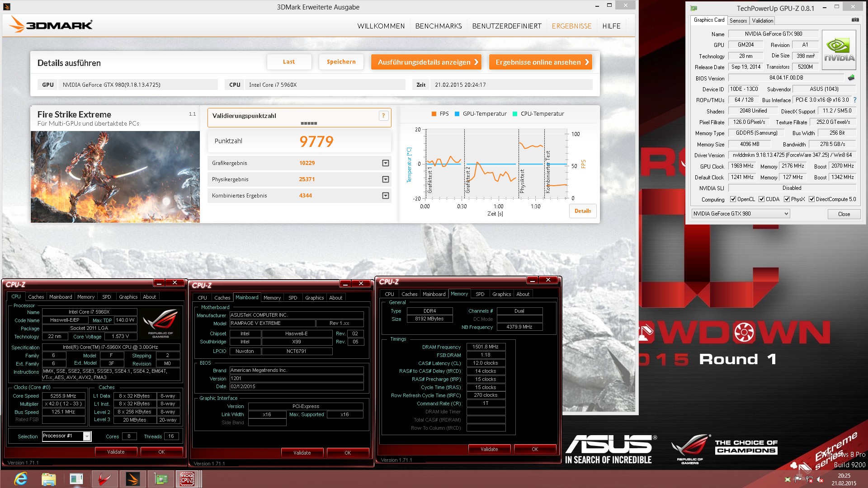Click the 3DMark logo in header

coord(51,25)
